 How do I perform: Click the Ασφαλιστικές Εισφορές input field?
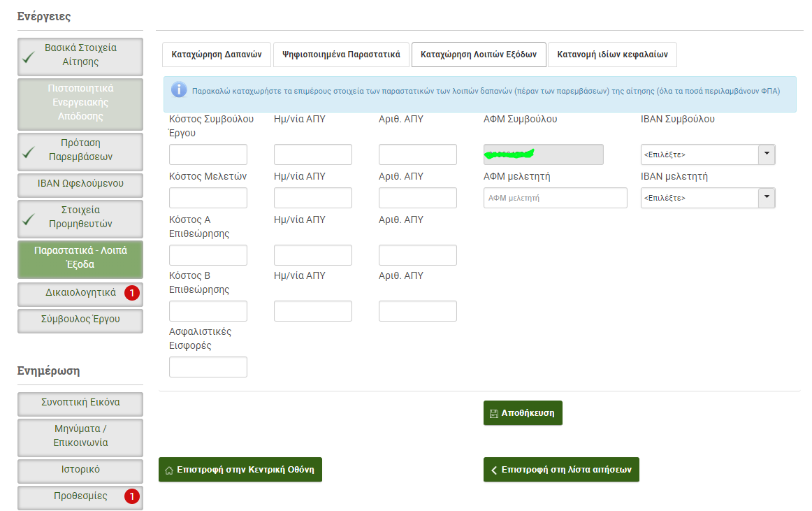click(208, 367)
